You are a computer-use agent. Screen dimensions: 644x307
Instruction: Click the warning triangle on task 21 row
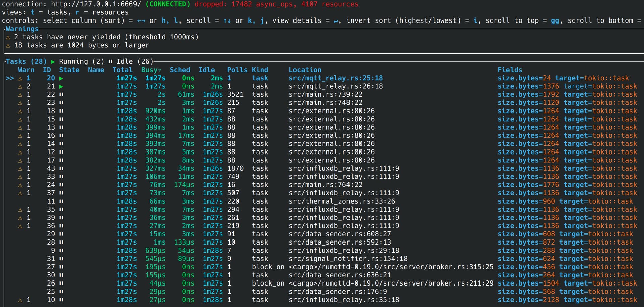[x=20, y=86]
